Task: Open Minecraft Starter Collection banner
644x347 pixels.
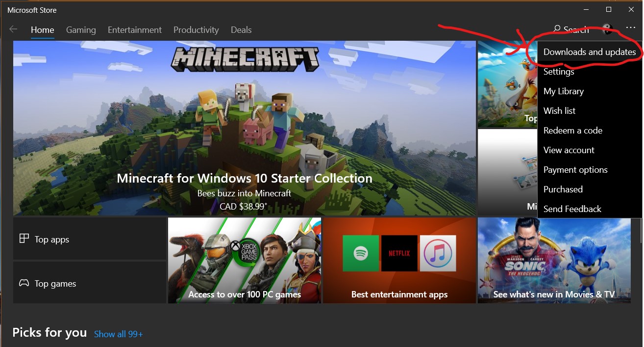Action: pos(245,128)
